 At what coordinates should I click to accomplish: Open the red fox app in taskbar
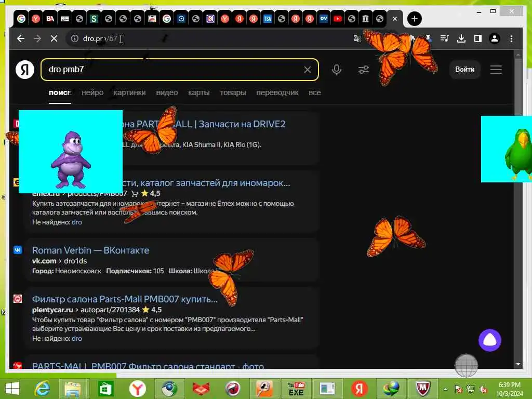click(201, 389)
